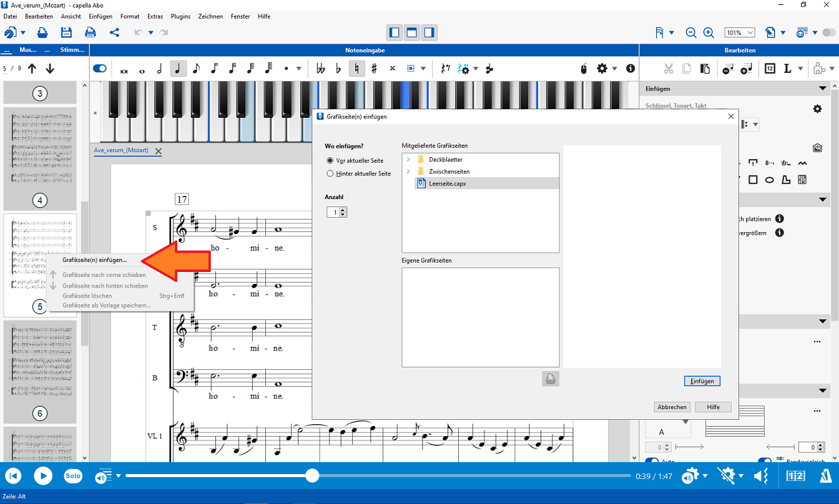Open dropdown beside the L text tool
Image resolution: width=839 pixels, height=504 pixels.
[801, 69]
